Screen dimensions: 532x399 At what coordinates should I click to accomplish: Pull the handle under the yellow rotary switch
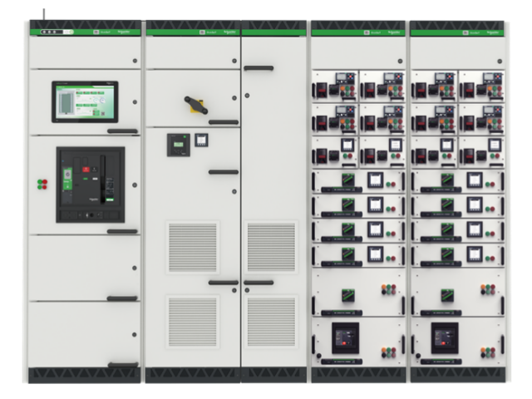[x=223, y=122]
